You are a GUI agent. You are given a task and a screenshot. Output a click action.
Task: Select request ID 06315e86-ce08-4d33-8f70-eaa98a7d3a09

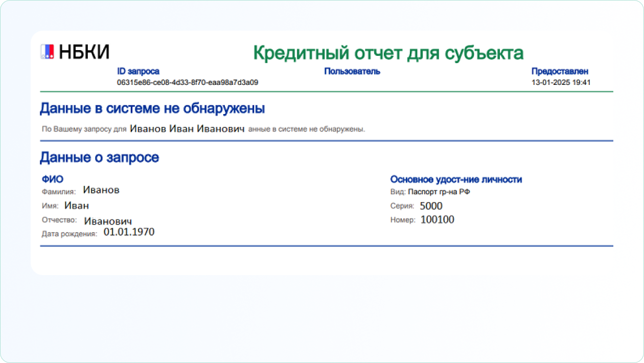[x=188, y=82]
